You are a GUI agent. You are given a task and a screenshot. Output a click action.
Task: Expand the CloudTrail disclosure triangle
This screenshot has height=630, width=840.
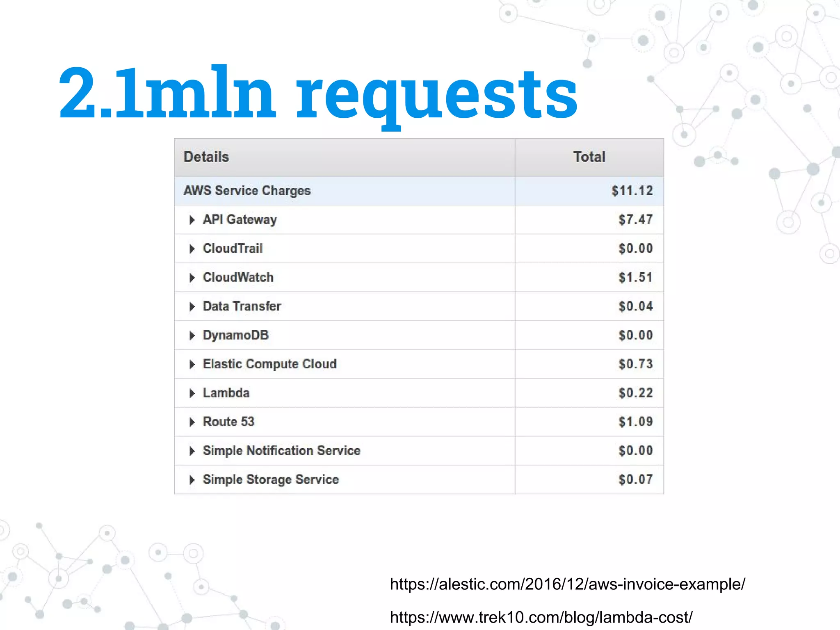[x=192, y=249]
